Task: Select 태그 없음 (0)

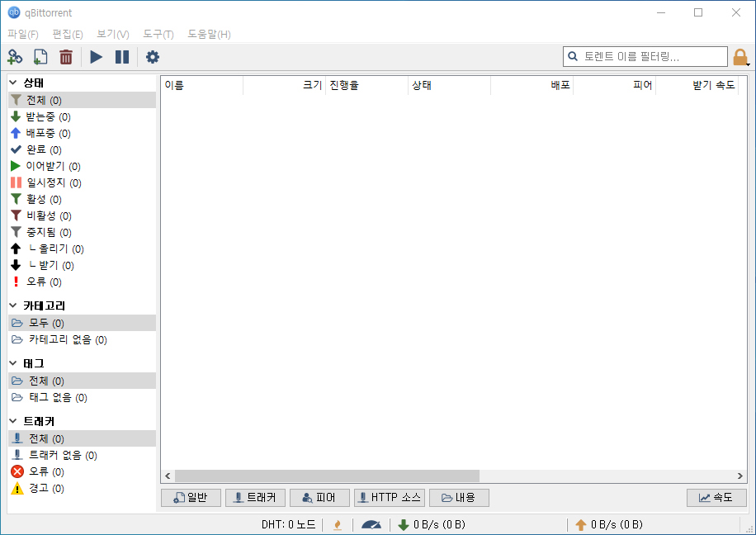Action: coord(82,397)
